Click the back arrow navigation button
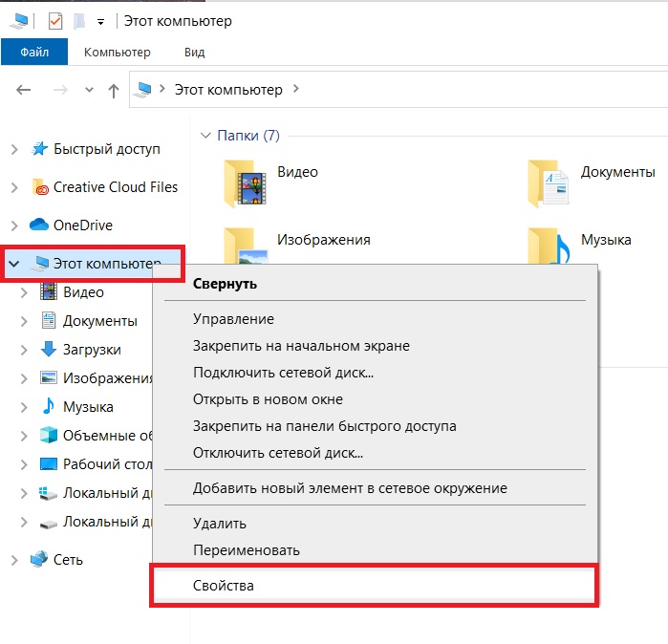The width and height of the screenshot is (668, 644). coord(24,90)
